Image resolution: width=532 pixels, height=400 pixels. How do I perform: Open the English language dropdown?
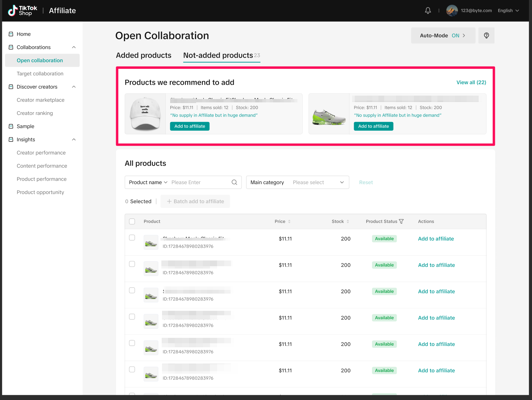point(508,10)
